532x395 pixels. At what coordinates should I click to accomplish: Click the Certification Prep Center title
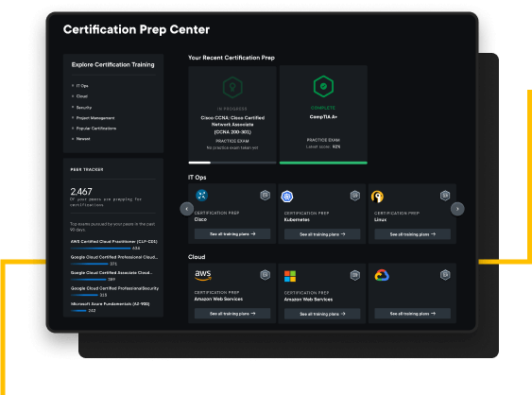click(136, 29)
